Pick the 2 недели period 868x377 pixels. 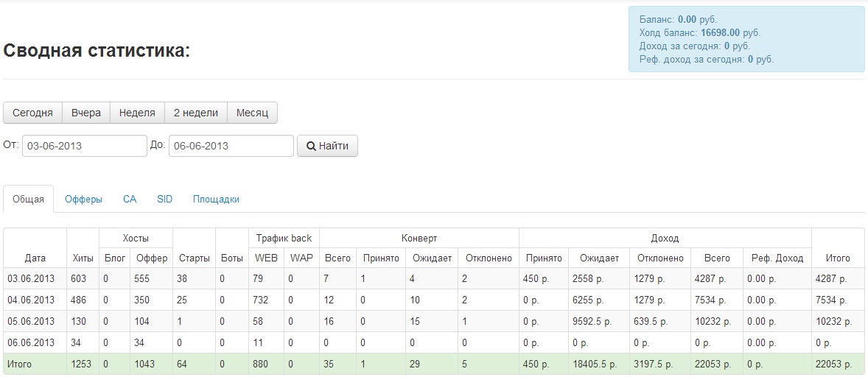point(196,113)
